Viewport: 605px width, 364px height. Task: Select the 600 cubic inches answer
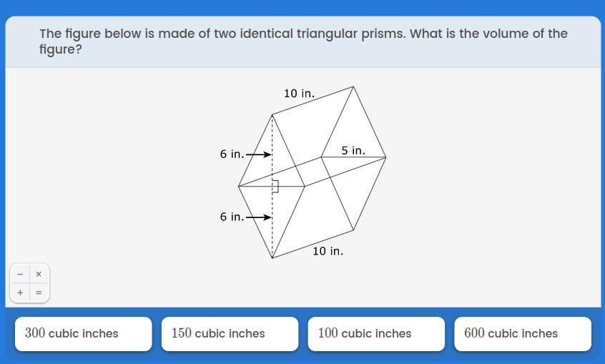523,334
